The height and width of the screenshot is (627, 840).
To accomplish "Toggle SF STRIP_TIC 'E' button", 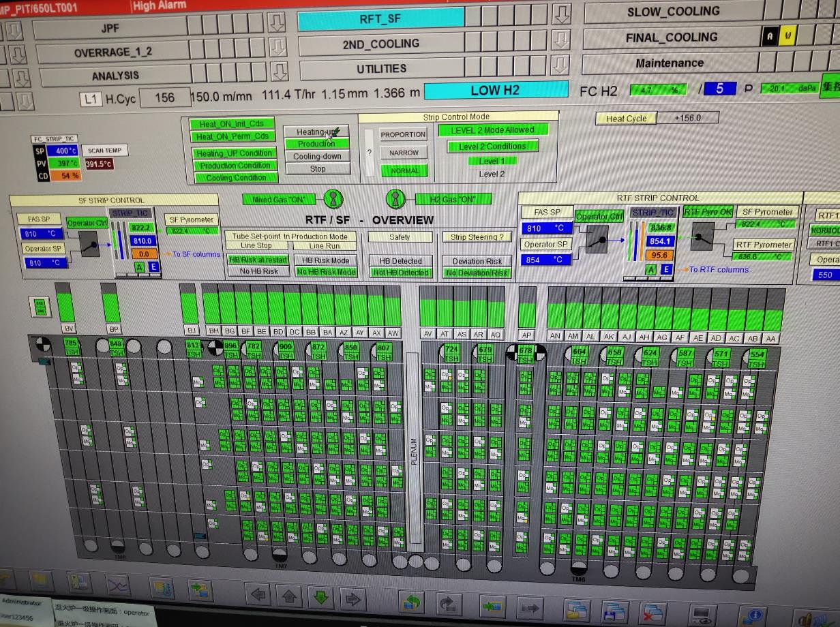I will [153, 266].
